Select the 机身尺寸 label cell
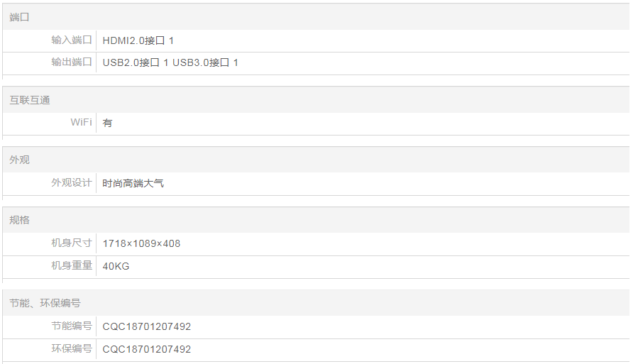 tap(50, 243)
